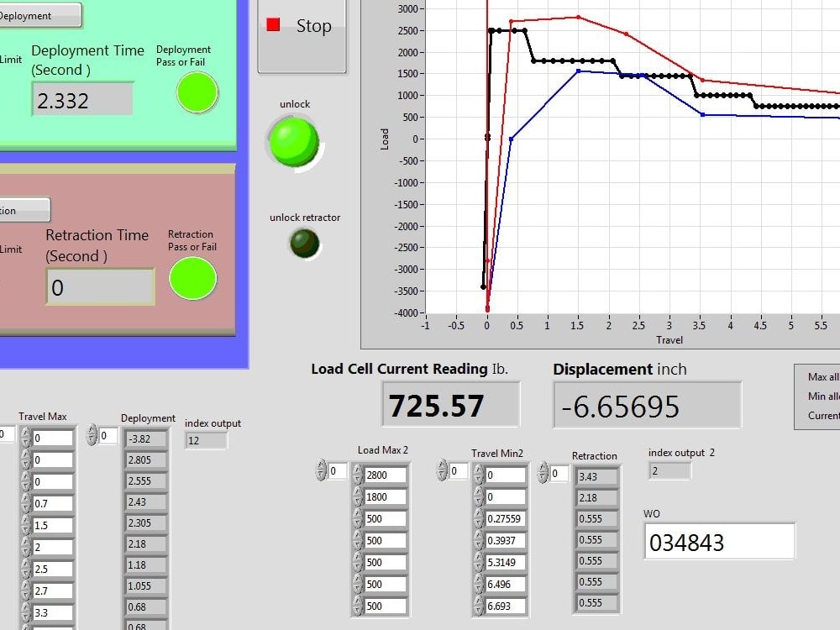Click the Deployment Pass or Fail LED

click(x=197, y=92)
